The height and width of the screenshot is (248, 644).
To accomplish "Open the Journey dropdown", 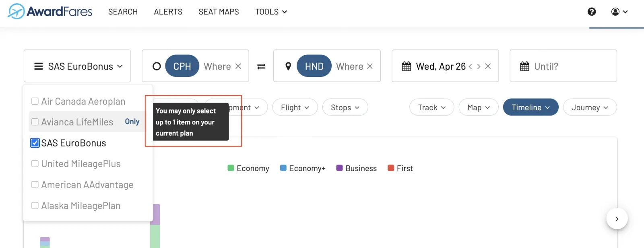I will click(590, 107).
